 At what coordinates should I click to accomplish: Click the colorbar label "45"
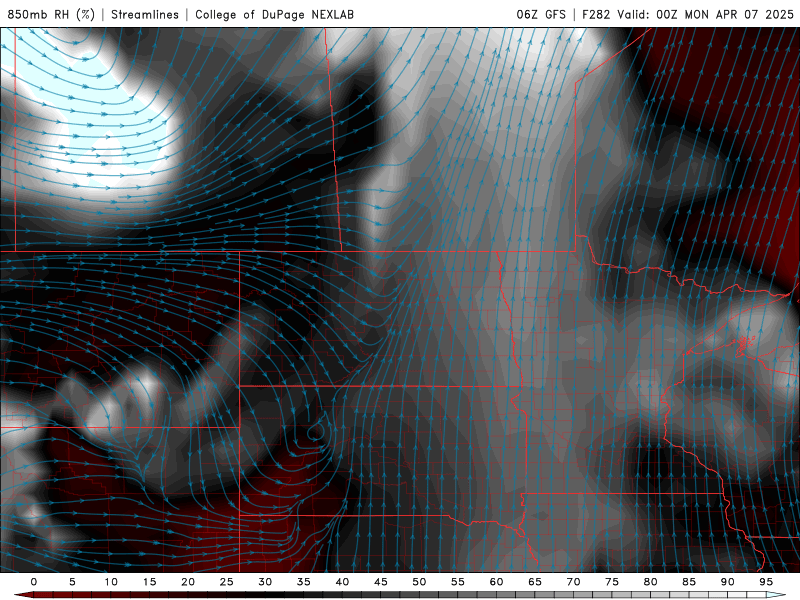click(x=380, y=582)
